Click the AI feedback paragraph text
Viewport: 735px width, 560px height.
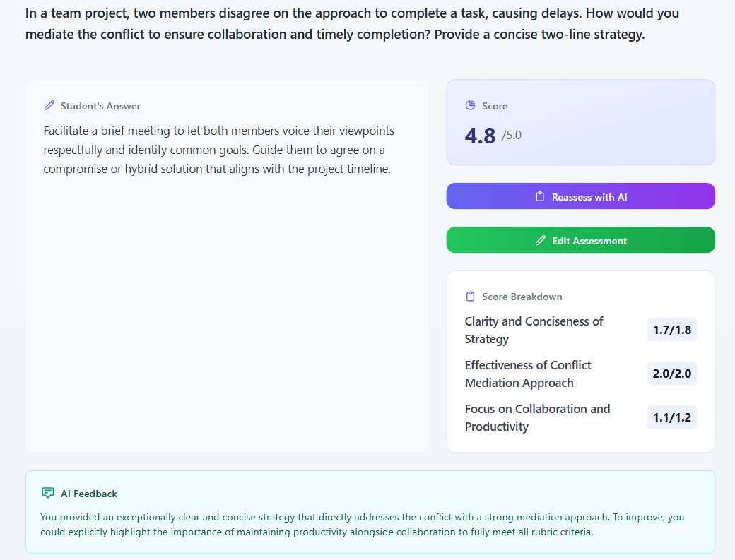pyautogui.click(x=363, y=525)
